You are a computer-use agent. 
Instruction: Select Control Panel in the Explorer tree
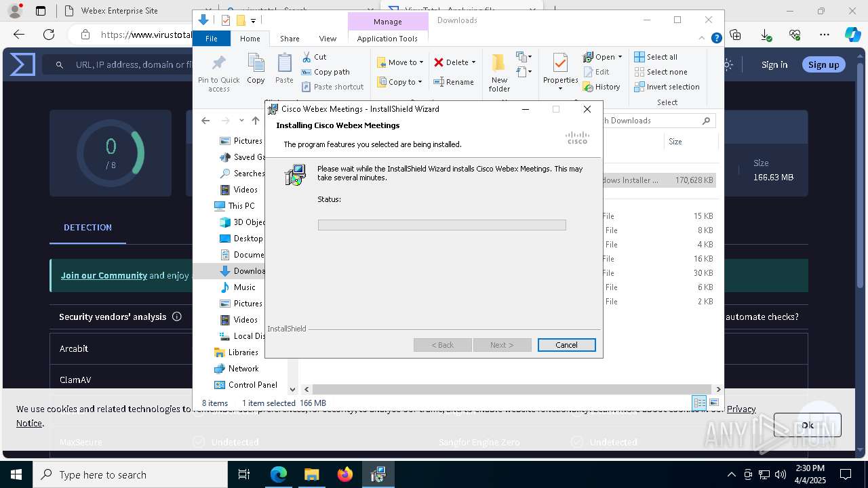click(x=252, y=385)
